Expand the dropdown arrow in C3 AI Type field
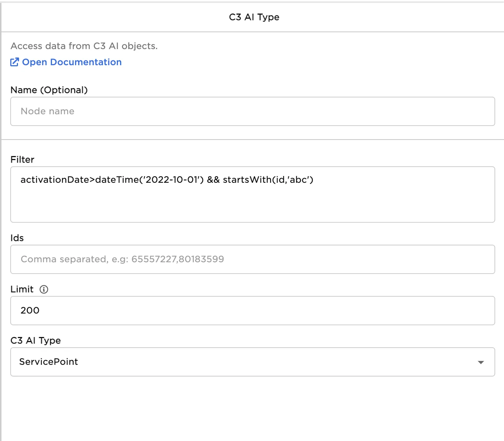Viewport: 504px width, 441px height. (481, 362)
